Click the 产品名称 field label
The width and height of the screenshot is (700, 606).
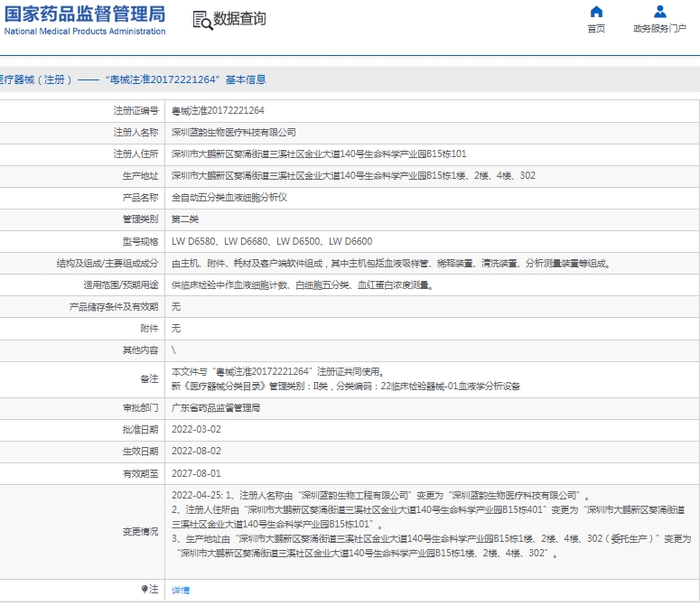coord(140,198)
